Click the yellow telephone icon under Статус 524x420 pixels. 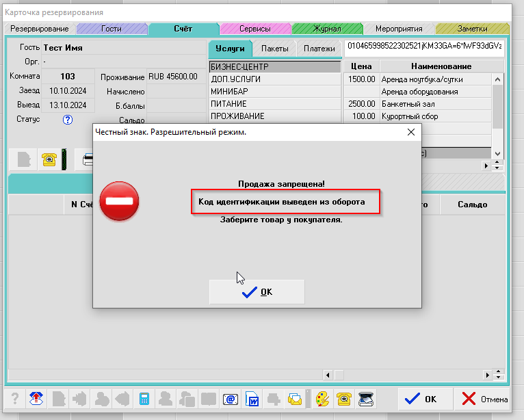click(49, 159)
